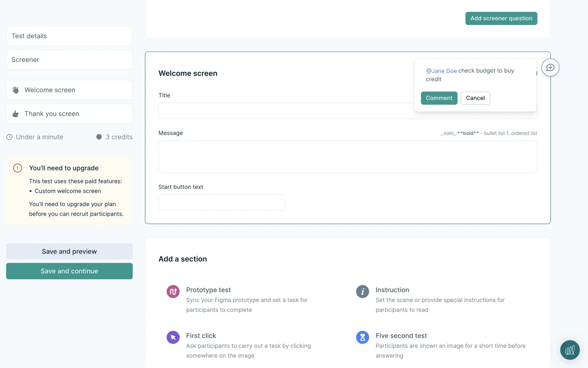Click the thumbs up Thank you icon
Screen dimensions: 588x368
click(x=16, y=114)
